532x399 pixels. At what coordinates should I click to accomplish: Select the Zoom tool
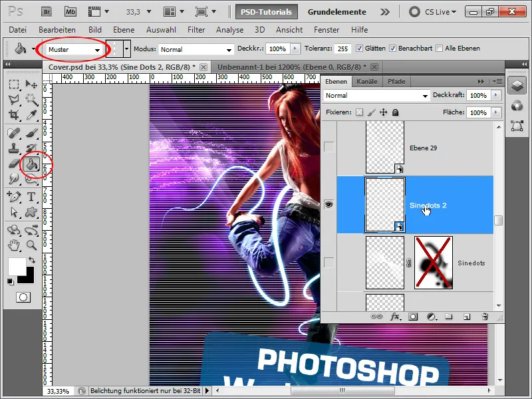click(x=31, y=245)
